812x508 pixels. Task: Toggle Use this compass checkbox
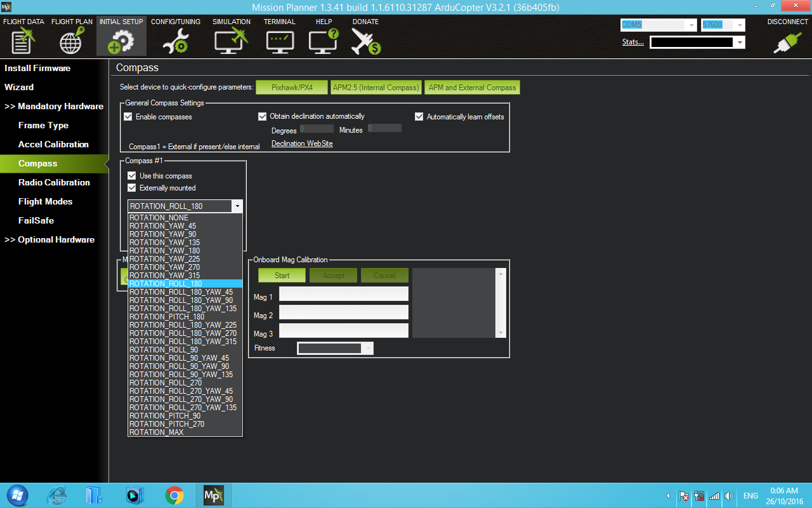(x=132, y=176)
